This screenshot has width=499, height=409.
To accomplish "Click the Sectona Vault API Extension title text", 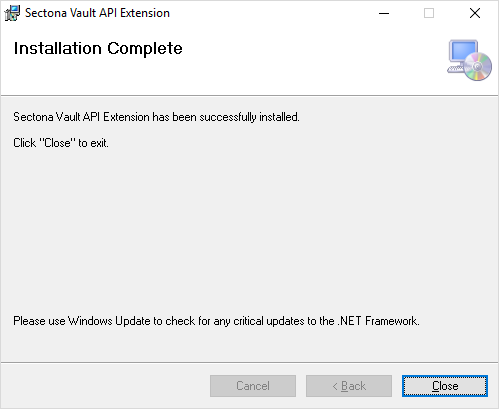I will 97,13.
